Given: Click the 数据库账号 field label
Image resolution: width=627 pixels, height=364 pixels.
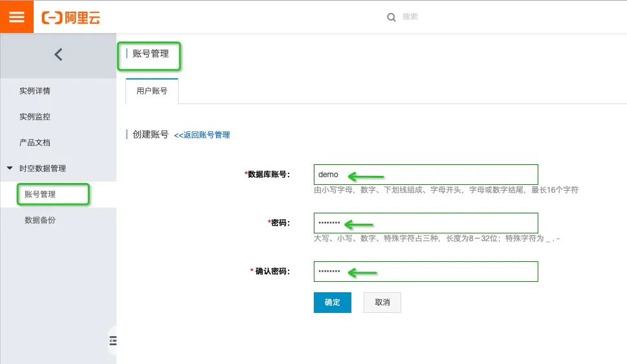Looking at the screenshot, I should 267,174.
